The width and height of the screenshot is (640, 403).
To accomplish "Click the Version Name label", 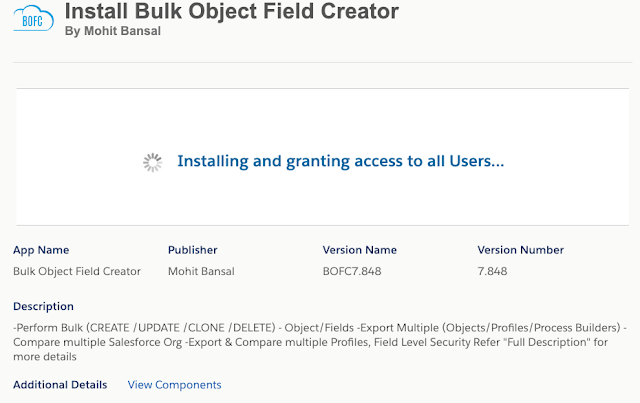I will [360, 250].
